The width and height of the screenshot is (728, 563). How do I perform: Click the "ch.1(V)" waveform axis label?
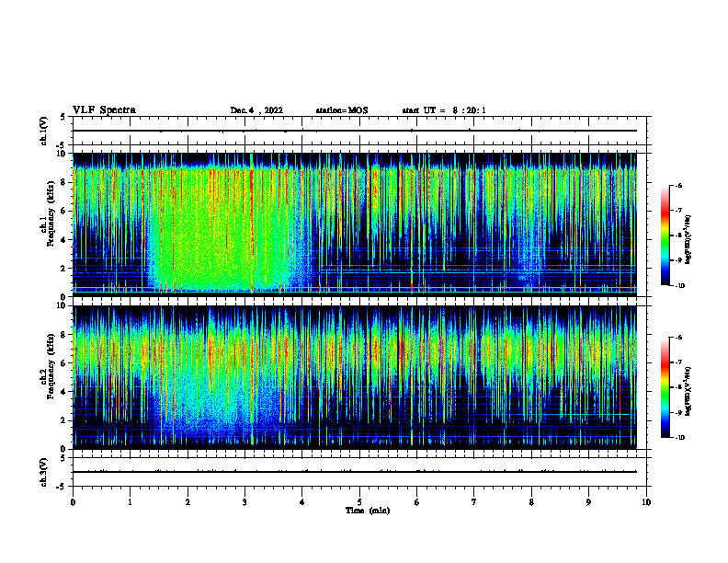point(43,131)
